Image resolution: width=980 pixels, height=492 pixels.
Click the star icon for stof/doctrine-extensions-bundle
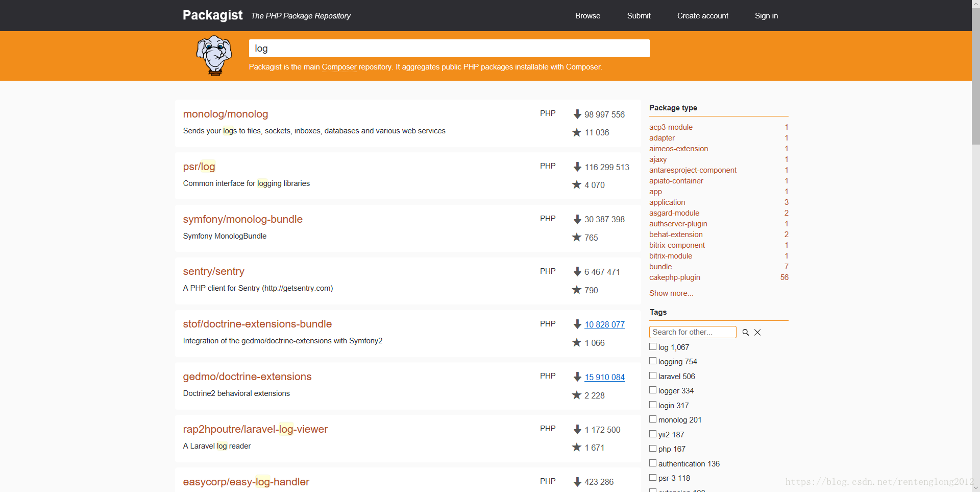(577, 342)
